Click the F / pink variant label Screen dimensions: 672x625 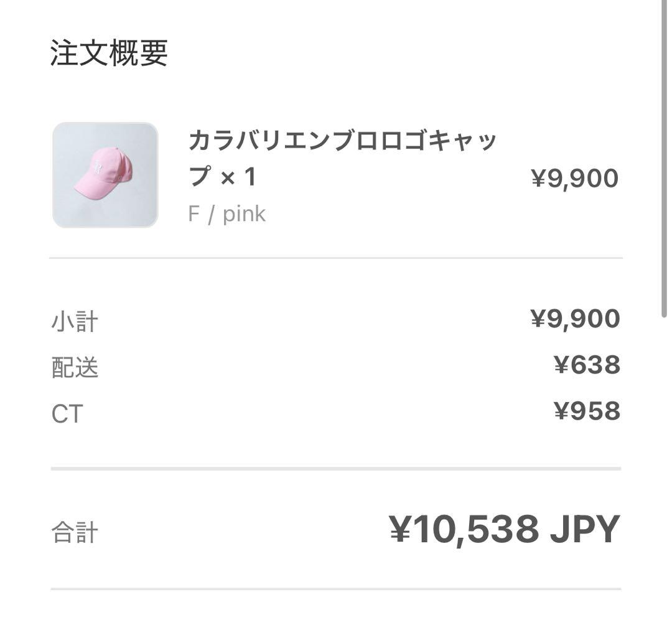227,213
